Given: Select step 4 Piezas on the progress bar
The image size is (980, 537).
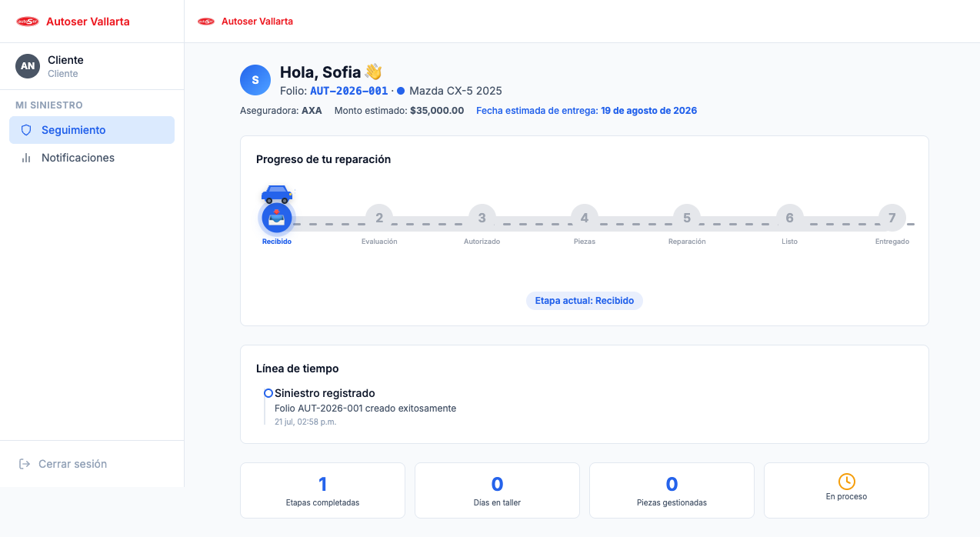Looking at the screenshot, I should pos(585,218).
